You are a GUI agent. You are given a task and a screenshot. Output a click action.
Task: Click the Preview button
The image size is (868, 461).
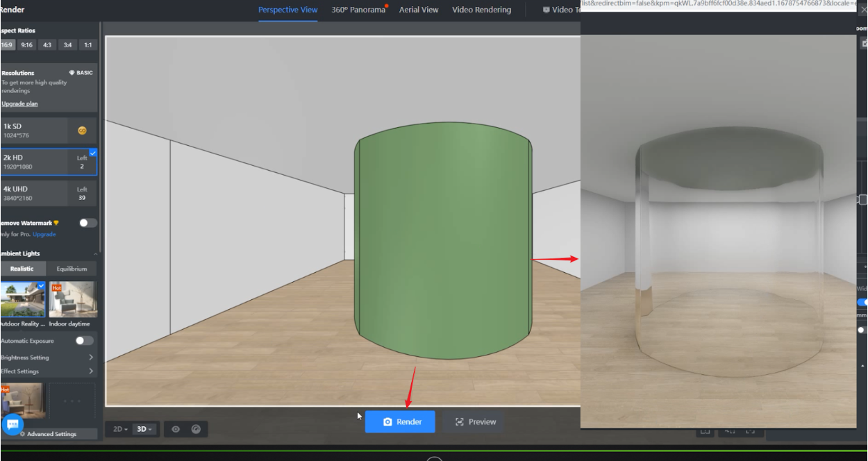click(x=476, y=421)
